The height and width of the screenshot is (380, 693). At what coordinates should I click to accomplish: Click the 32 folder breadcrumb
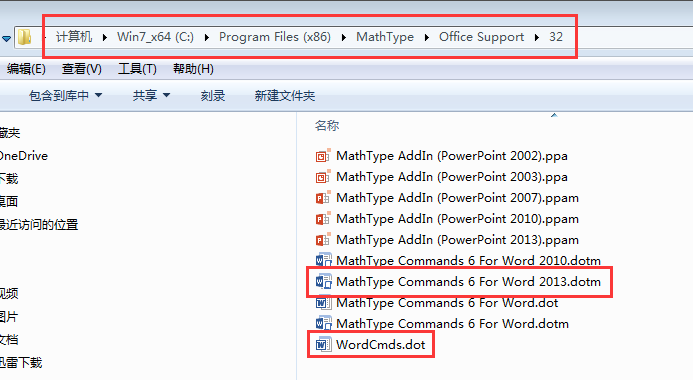pyautogui.click(x=556, y=37)
